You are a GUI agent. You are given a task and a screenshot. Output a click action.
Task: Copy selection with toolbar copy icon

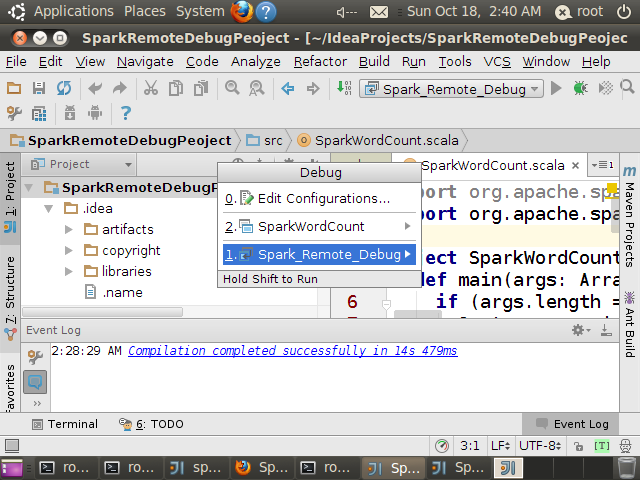176,88
